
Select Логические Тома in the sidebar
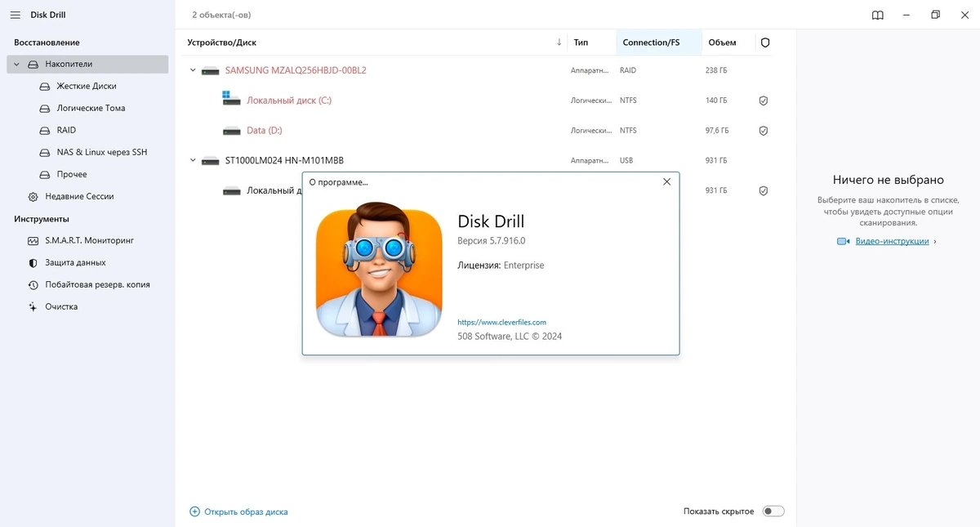(x=91, y=109)
